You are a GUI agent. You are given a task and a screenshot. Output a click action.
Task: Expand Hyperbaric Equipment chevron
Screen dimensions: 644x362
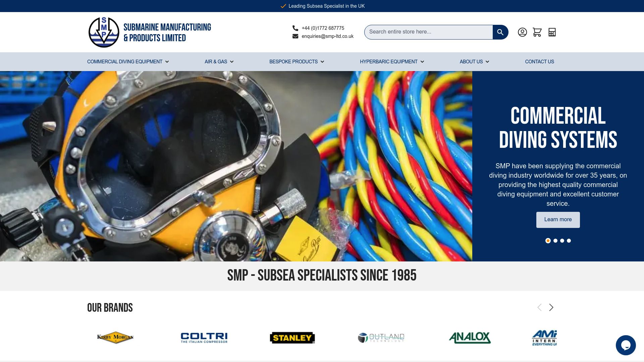422,62
